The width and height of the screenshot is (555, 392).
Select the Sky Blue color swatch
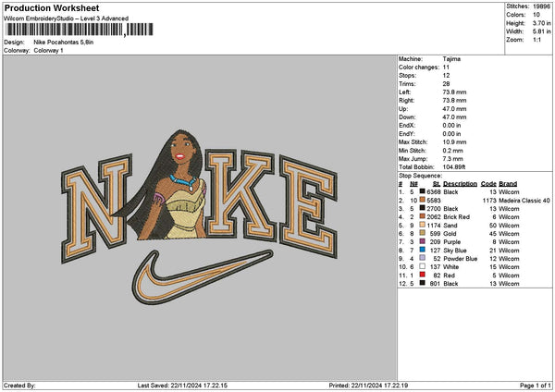pyautogui.click(x=423, y=250)
